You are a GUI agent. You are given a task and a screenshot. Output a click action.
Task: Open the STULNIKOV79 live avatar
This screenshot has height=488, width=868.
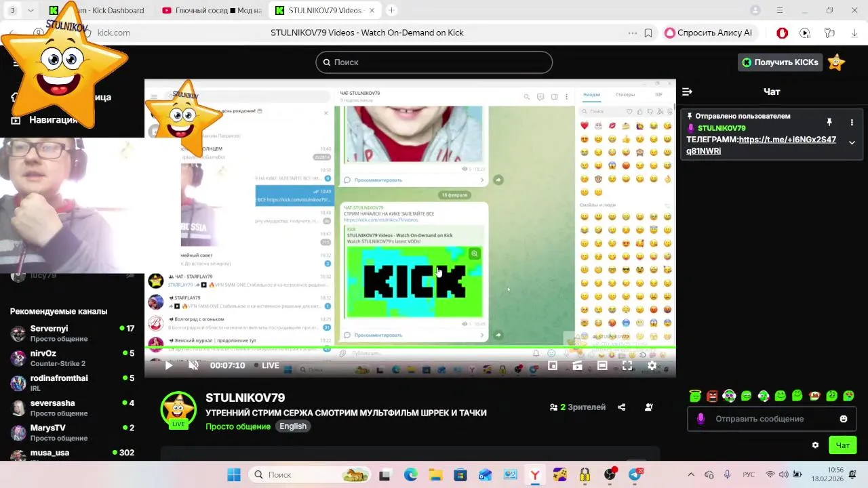coord(178,409)
